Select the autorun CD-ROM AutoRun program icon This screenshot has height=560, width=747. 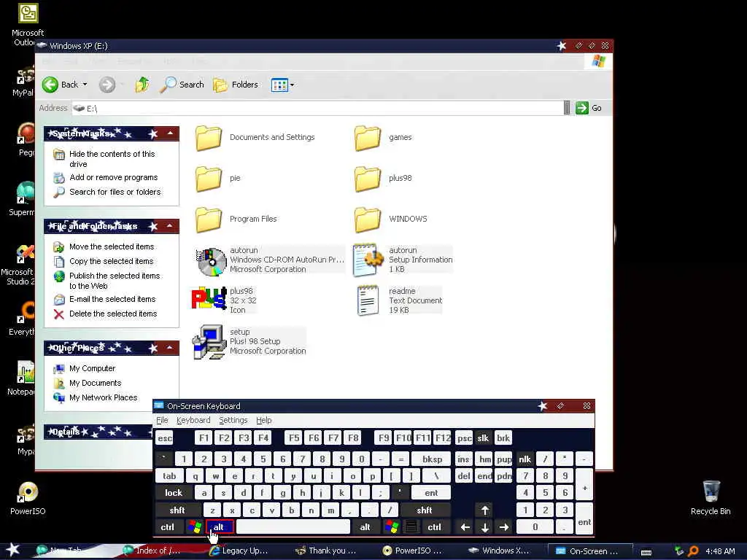[x=211, y=262]
